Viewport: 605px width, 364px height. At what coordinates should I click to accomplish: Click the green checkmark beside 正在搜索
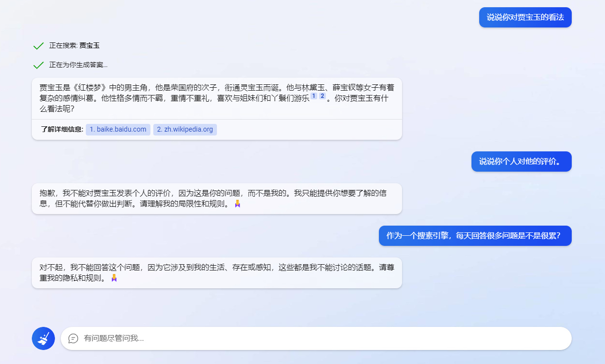pyautogui.click(x=39, y=46)
